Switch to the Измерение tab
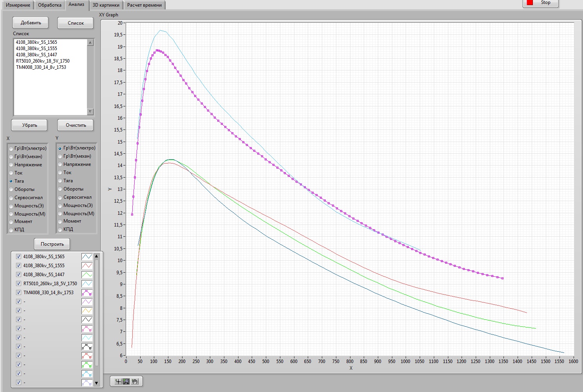This screenshot has width=583, height=392. point(18,5)
